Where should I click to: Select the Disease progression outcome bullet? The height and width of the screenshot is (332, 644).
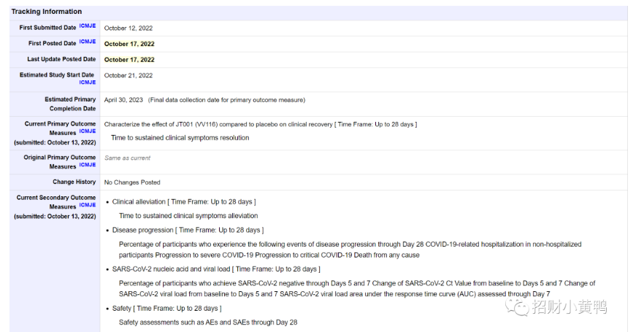(x=188, y=231)
